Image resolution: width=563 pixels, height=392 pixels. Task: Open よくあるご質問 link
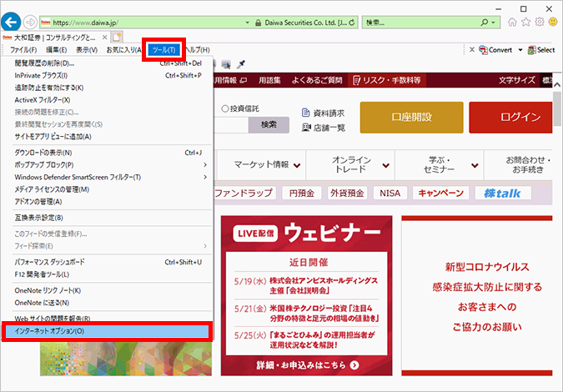coord(317,80)
